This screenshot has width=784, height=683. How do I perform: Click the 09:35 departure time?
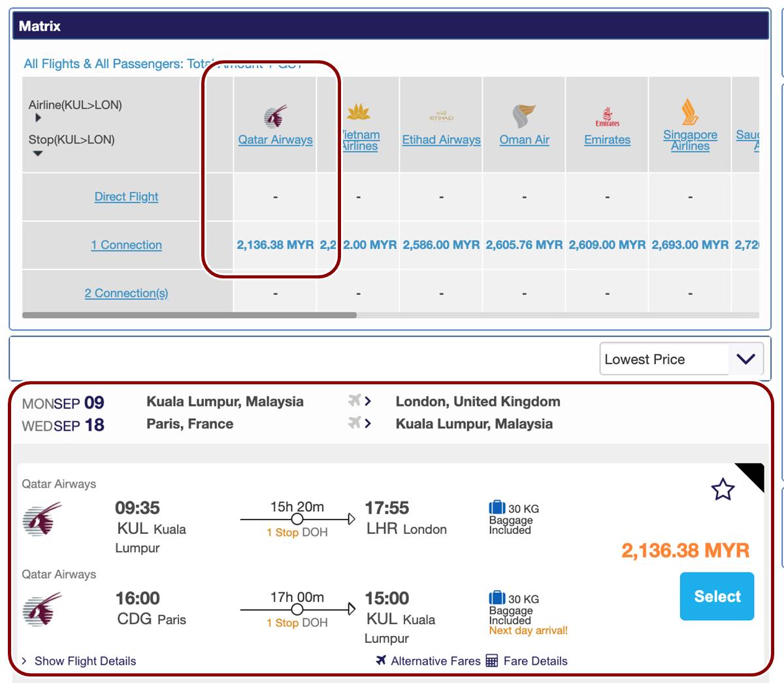[x=137, y=508]
